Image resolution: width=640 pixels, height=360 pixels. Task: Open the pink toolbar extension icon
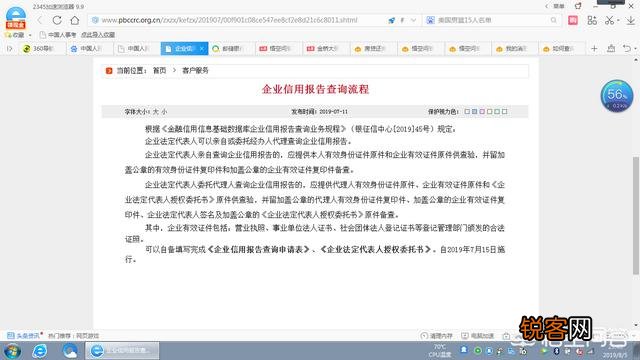(573, 20)
